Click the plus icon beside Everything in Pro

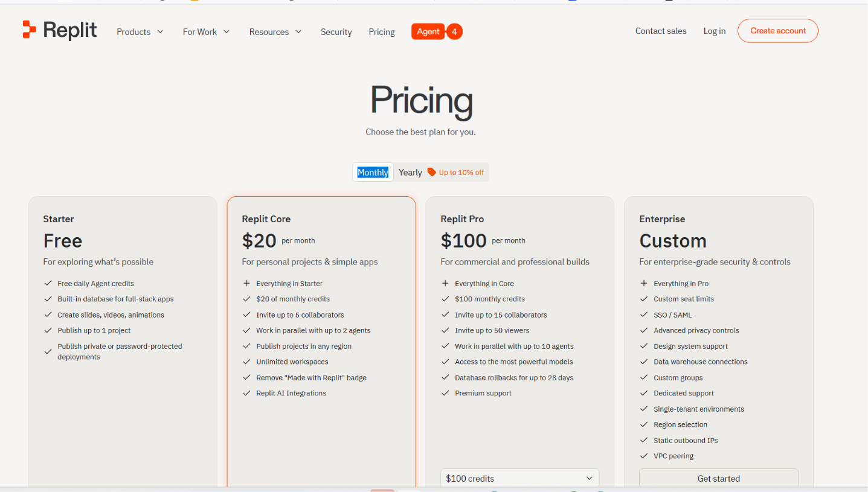coord(644,283)
